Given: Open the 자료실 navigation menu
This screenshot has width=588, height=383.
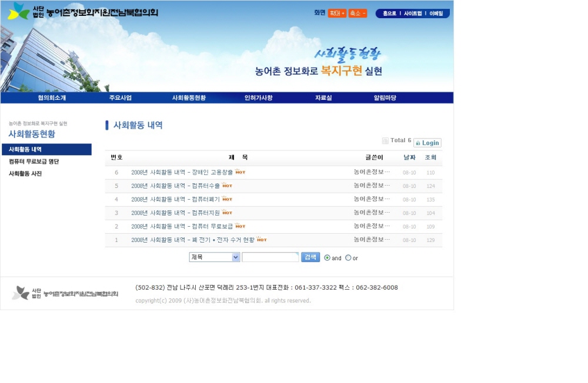Looking at the screenshot, I should coord(323,98).
